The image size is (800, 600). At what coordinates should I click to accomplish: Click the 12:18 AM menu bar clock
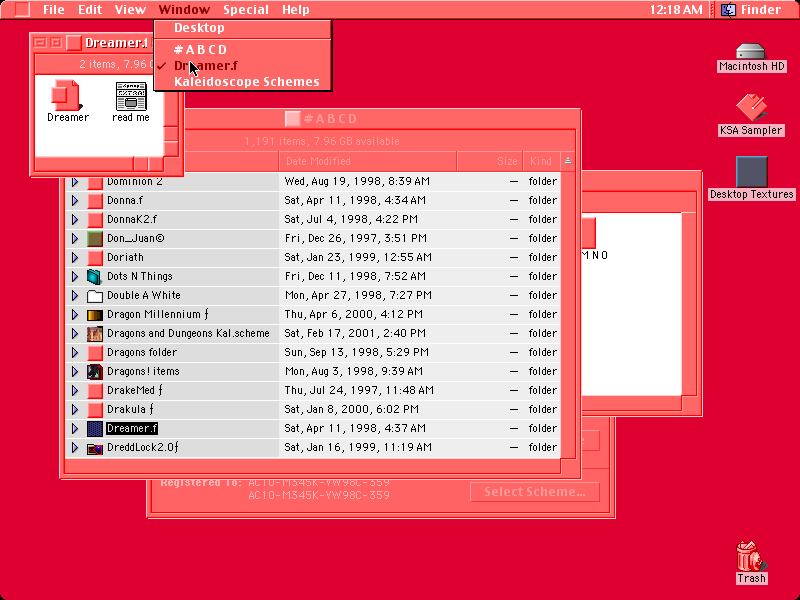tap(676, 10)
